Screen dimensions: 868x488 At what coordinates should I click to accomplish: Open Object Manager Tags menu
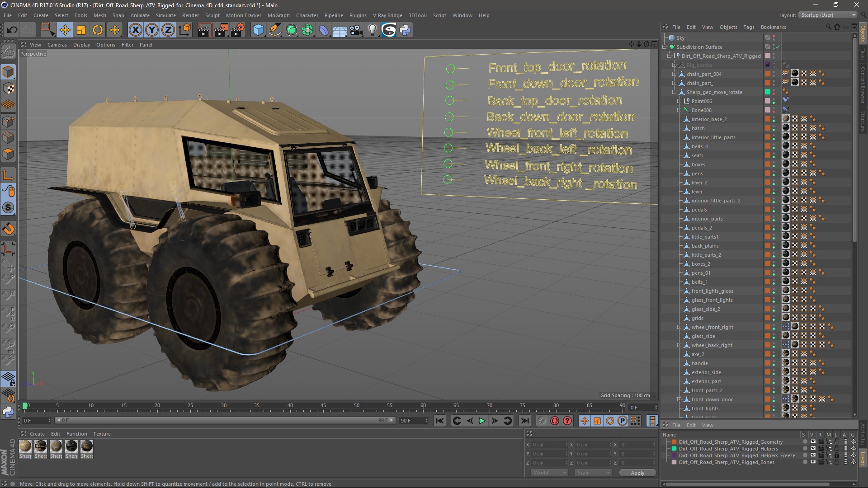(x=749, y=27)
